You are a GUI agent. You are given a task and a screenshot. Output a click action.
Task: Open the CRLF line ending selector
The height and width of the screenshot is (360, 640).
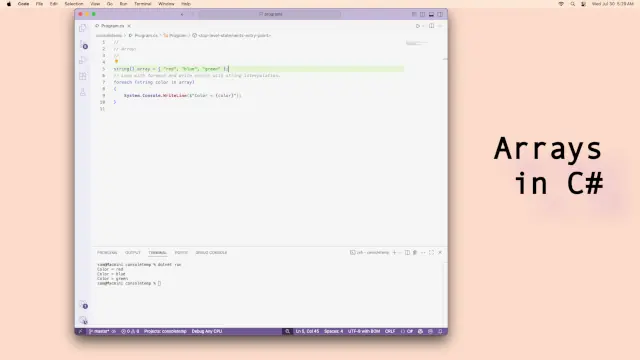pyautogui.click(x=390, y=331)
